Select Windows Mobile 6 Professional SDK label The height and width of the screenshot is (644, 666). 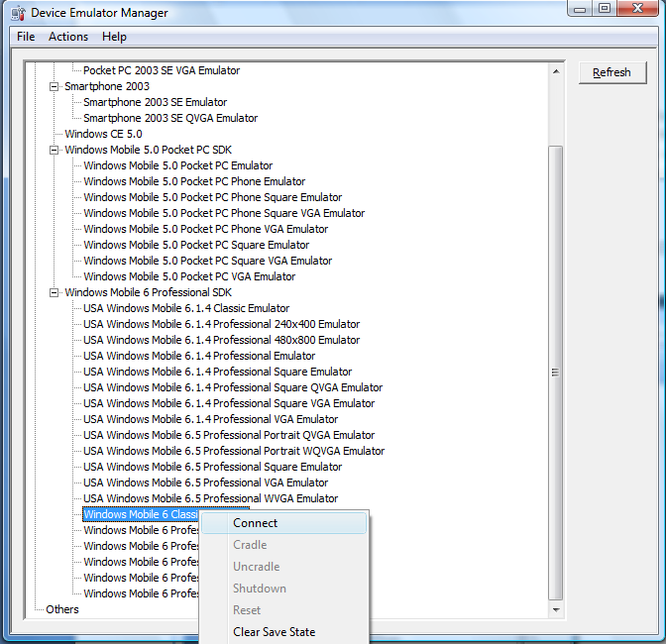click(x=149, y=292)
